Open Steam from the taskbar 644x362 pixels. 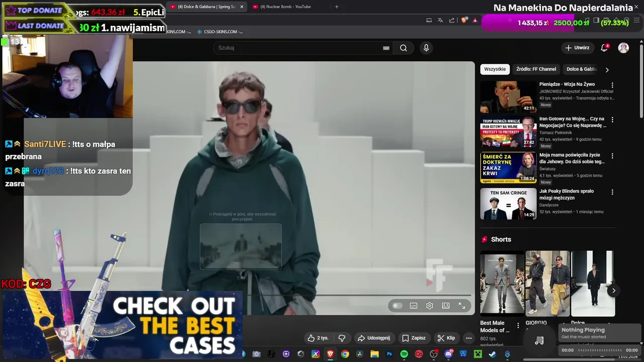coord(493,354)
